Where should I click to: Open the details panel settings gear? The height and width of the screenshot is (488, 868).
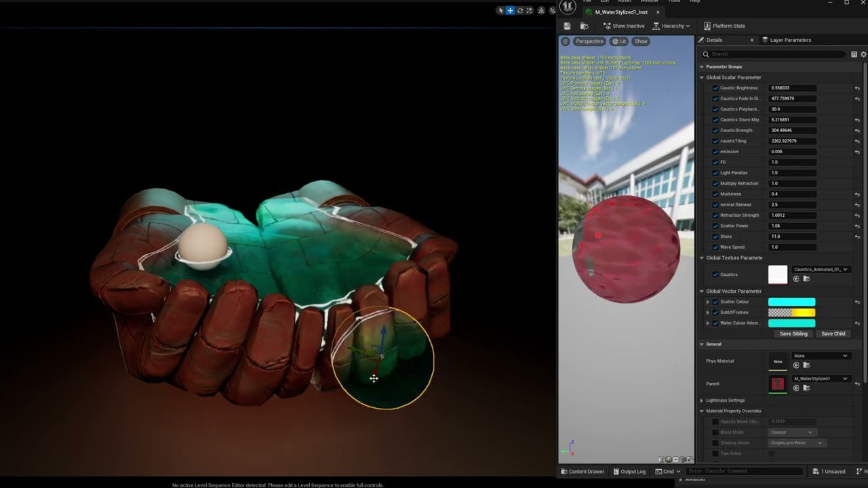tap(863, 54)
